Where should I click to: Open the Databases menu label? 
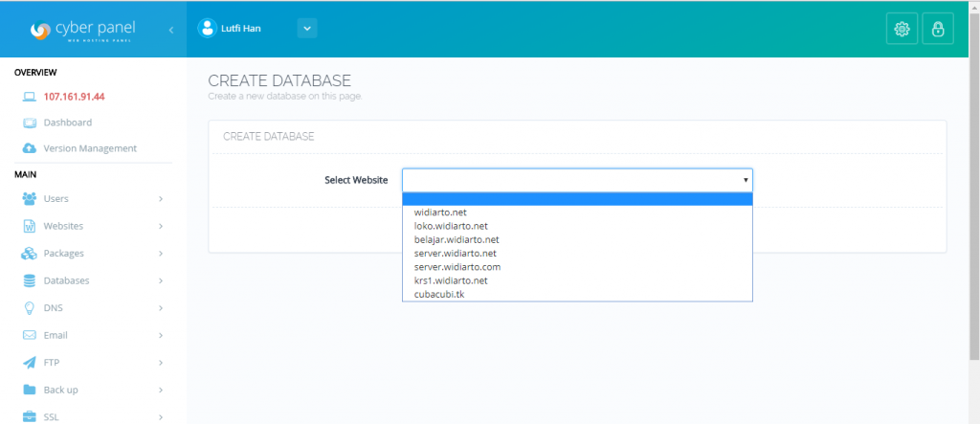[x=66, y=280]
